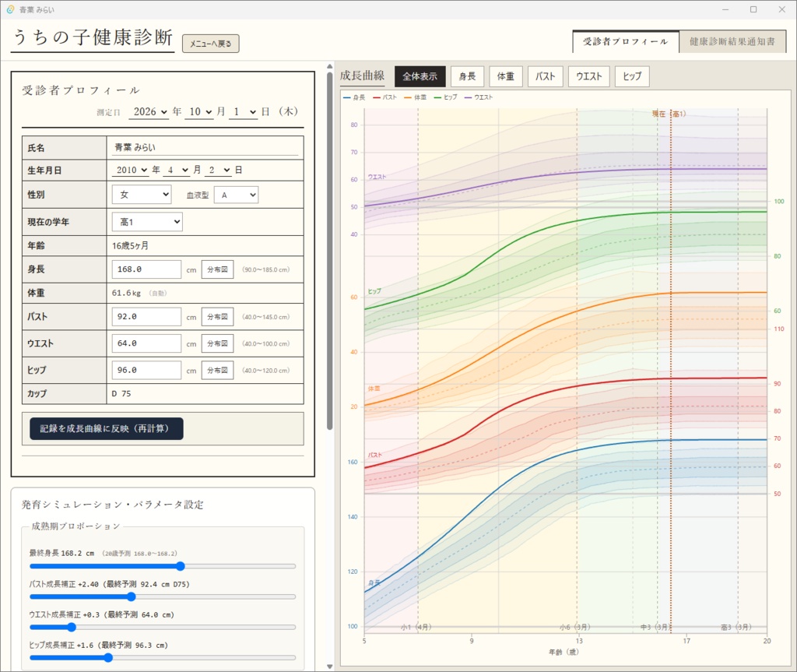Select the ヒップ chart view button
This screenshot has width=797, height=672.
pos(632,76)
